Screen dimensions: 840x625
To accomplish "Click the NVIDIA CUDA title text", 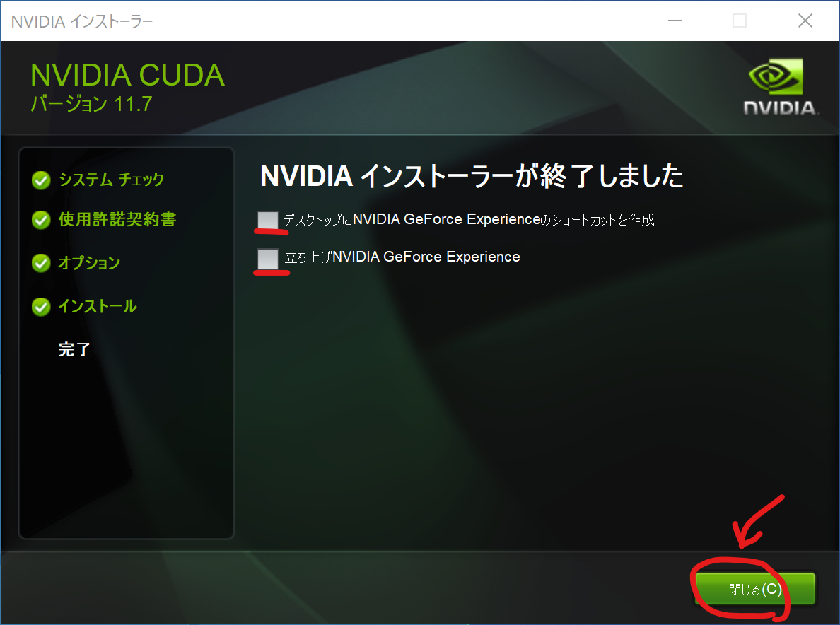I will tap(127, 76).
